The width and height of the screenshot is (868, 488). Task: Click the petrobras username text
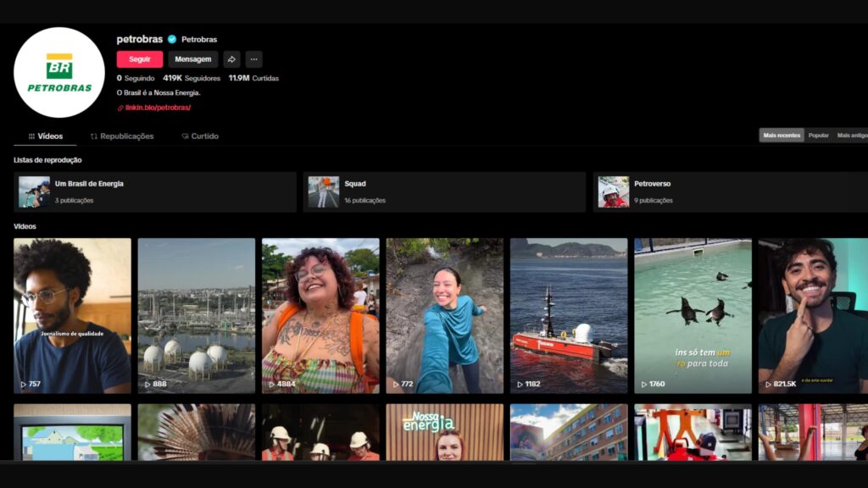click(x=140, y=39)
